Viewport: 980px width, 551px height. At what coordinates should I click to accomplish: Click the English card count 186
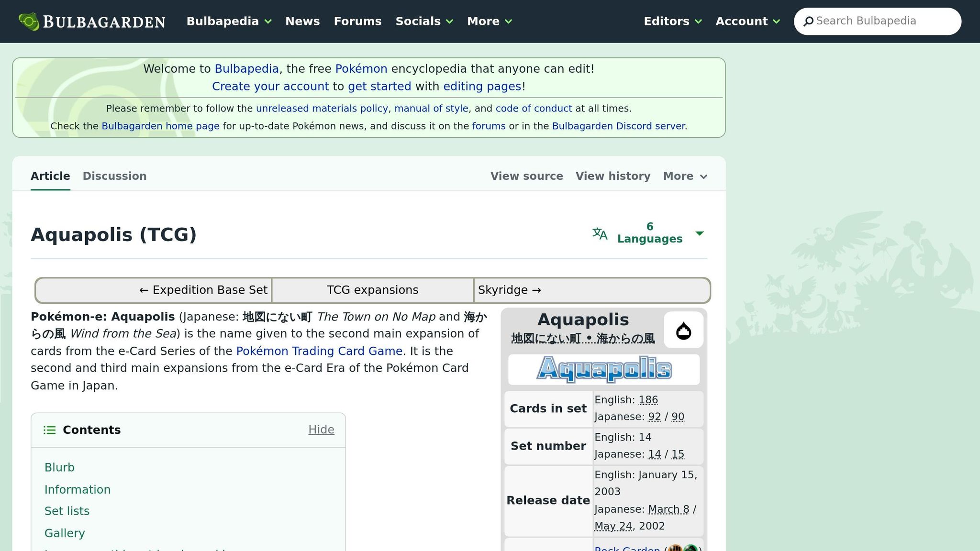(x=648, y=400)
